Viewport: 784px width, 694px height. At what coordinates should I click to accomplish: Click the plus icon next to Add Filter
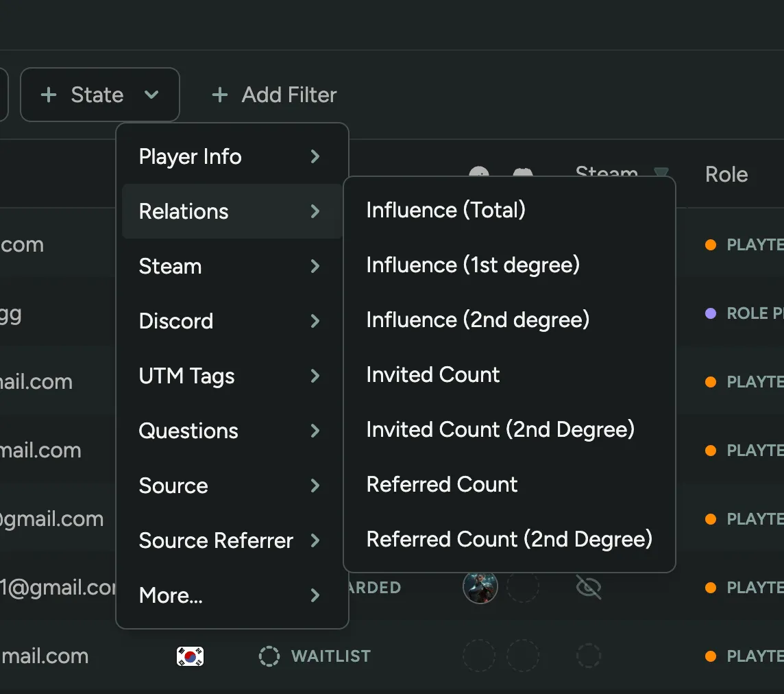[x=219, y=95]
